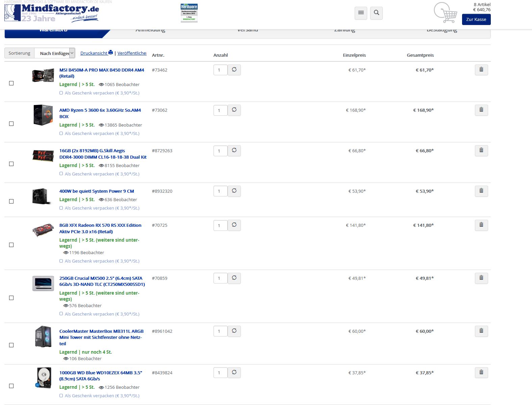
Task: Click the Gesamtpreis column header
Action: click(x=420, y=55)
